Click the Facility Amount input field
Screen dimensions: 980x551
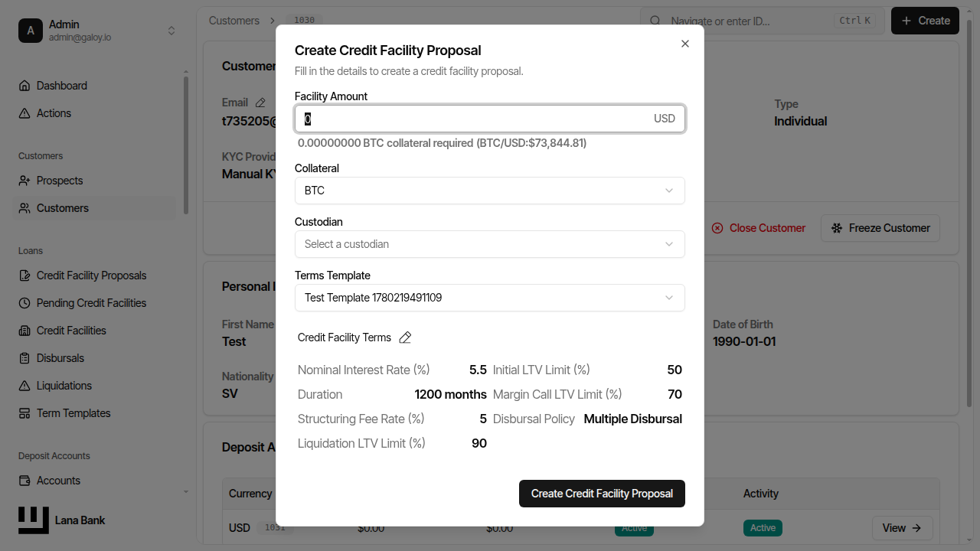click(x=490, y=119)
